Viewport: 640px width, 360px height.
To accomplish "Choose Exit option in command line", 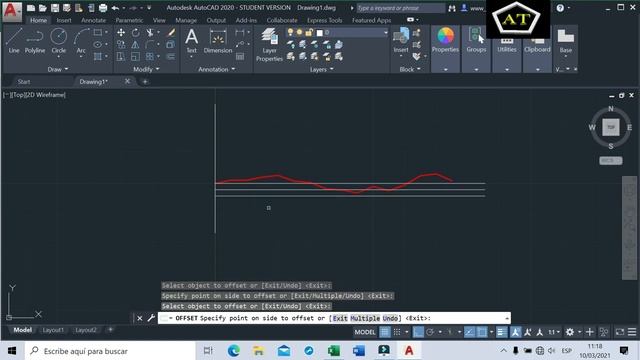I will tap(340, 318).
